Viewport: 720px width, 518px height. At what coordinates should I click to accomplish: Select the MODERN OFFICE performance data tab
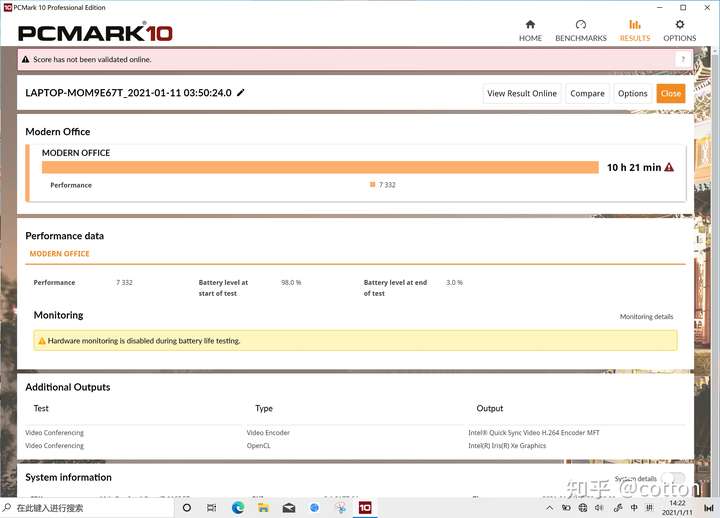point(60,253)
